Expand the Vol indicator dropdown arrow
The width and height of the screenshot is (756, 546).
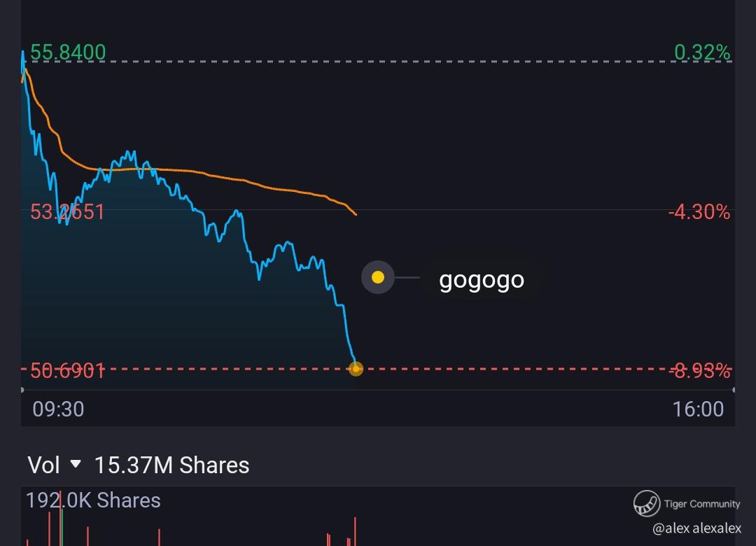point(76,465)
